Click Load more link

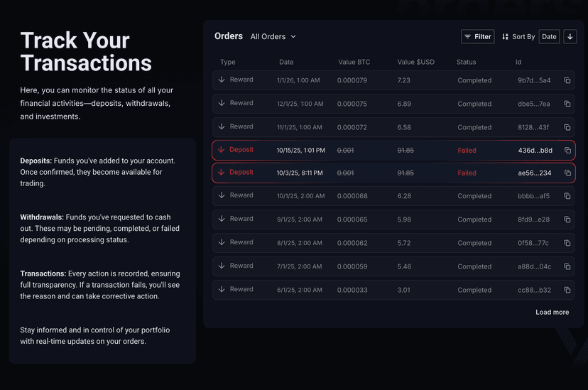[552, 312]
